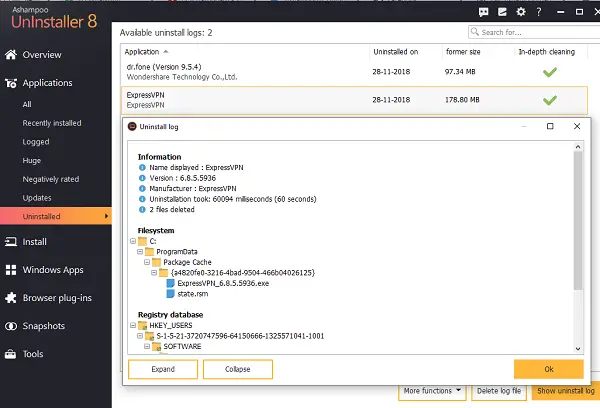Sort by In-depth cleaning column header

point(547,52)
